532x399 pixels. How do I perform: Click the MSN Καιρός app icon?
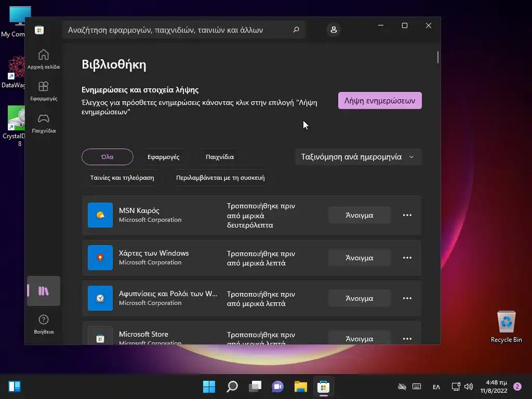click(100, 215)
